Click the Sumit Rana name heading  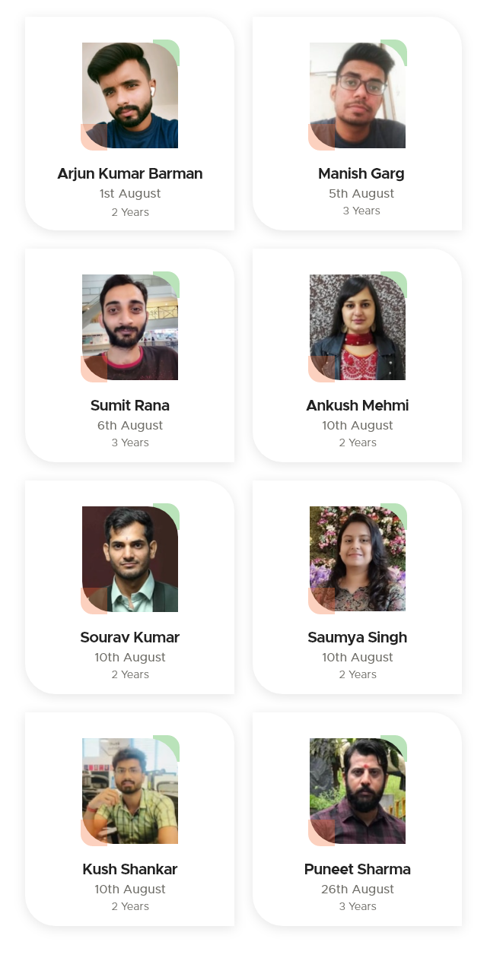pos(130,405)
